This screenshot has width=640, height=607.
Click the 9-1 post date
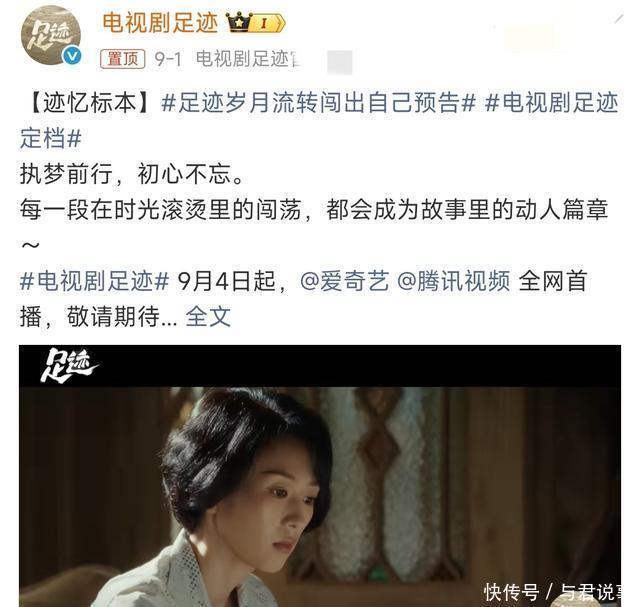[168, 59]
